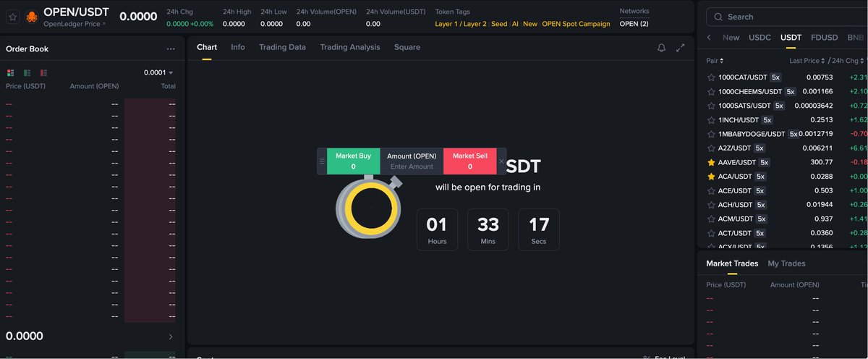Viewport: 868px width, 359px height.
Task: Click the AI token tag
Action: [515, 24]
